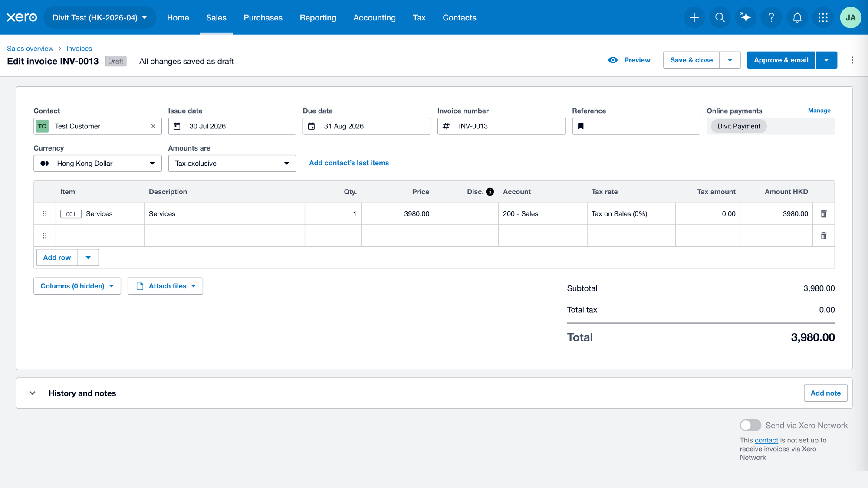Open the Contacts menu
Screen dimensions: 868x488
point(459,17)
